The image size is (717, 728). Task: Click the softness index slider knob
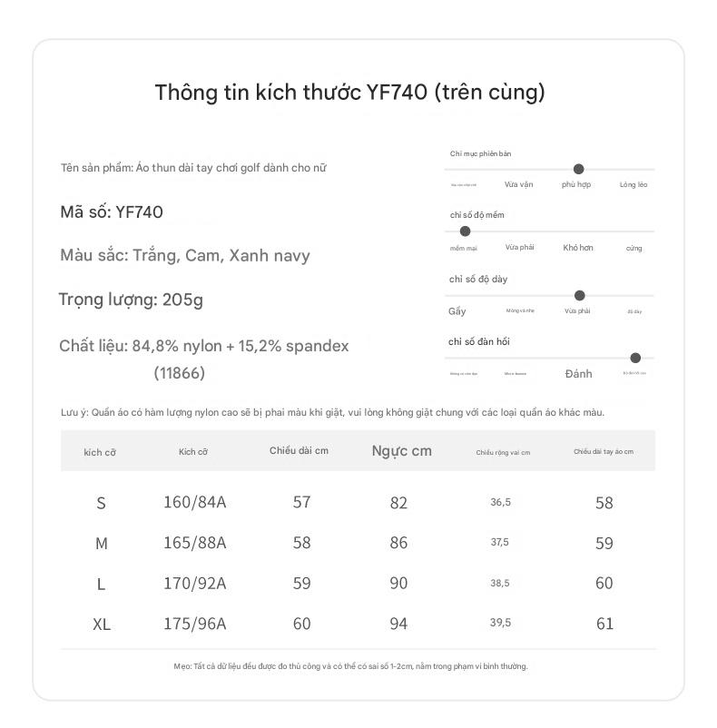tap(466, 231)
